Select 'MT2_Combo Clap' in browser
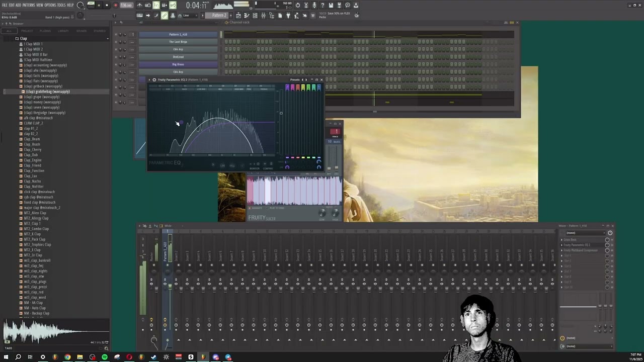Image resolution: width=644 pixels, height=362 pixels. 36,229
